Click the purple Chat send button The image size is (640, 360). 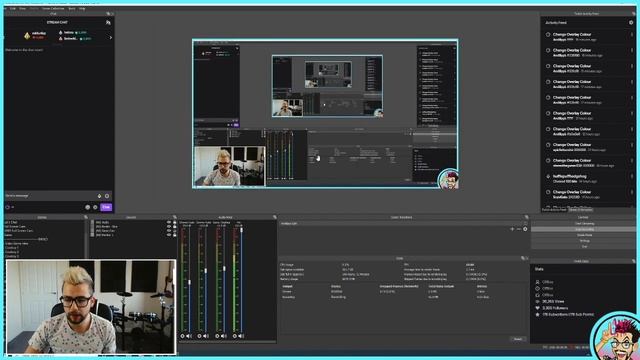click(x=106, y=207)
